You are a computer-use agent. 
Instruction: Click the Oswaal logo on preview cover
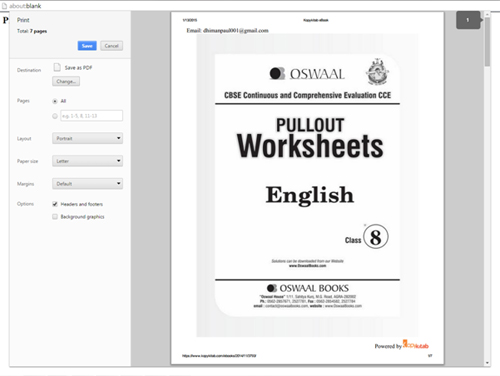[x=307, y=74]
